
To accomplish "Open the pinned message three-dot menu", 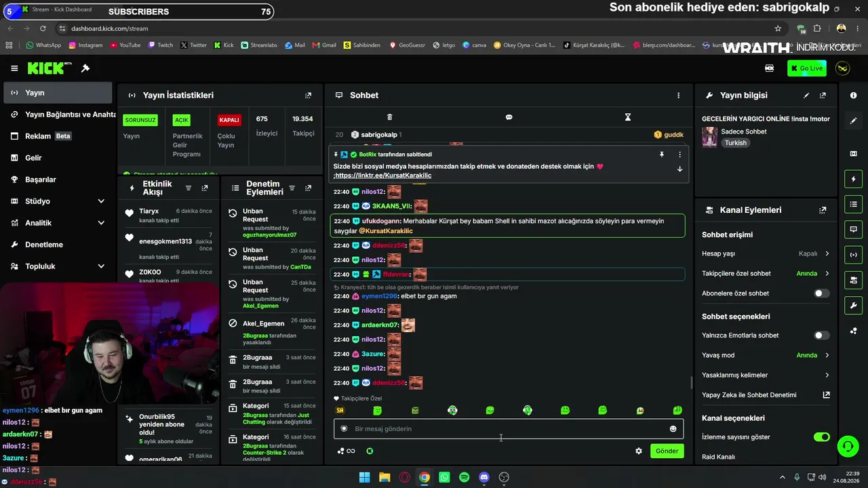I will 679,155.
